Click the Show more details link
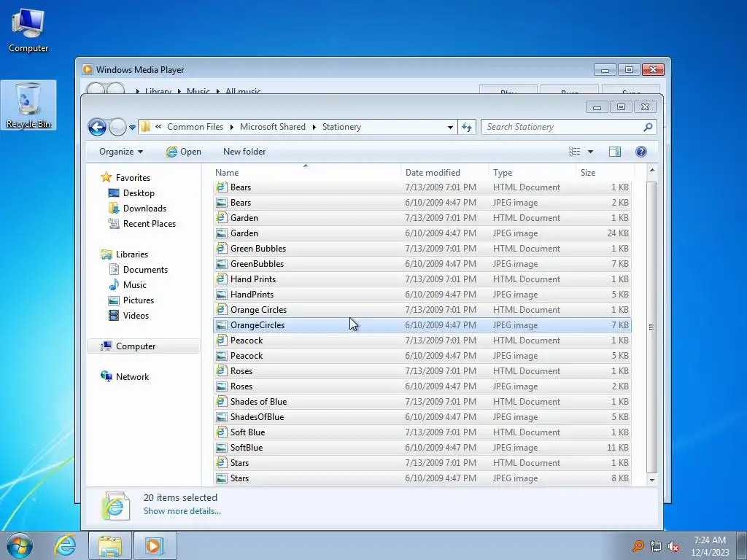Image resolution: width=747 pixels, height=560 pixels. click(182, 511)
